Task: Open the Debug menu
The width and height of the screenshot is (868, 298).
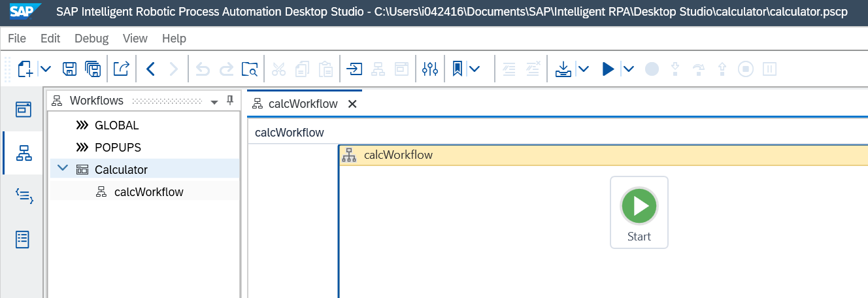Action: click(92, 39)
